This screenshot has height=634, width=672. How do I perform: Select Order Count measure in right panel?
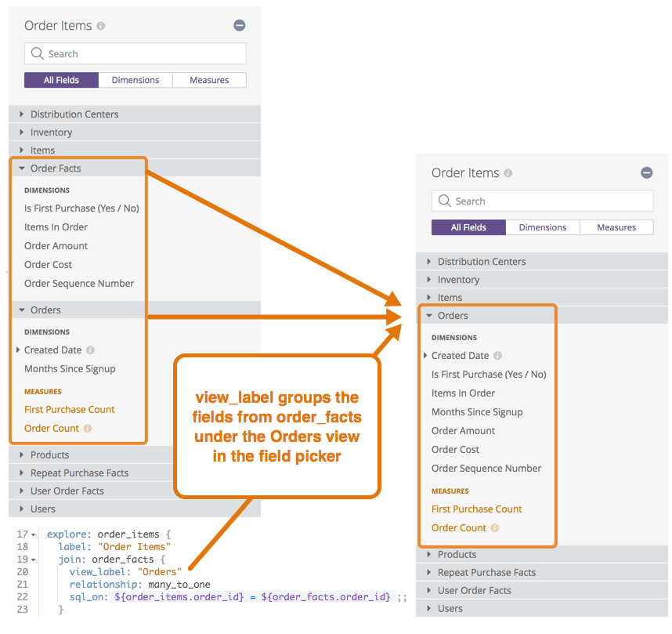458,527
